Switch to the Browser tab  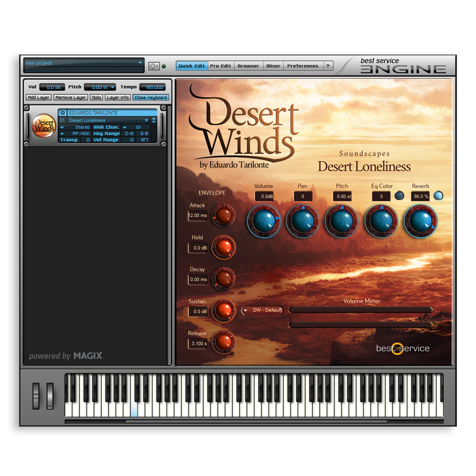point(248,66)
